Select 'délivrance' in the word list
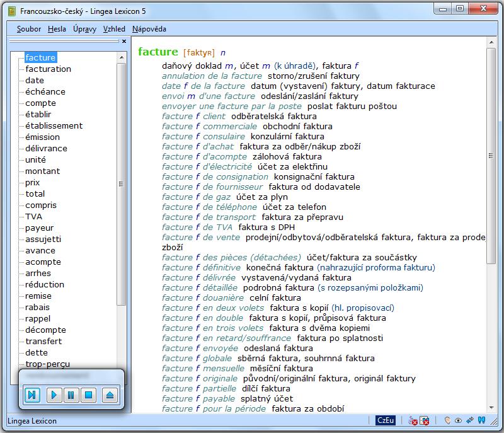This screenshot has height=433, width=504. pos(46,148)
